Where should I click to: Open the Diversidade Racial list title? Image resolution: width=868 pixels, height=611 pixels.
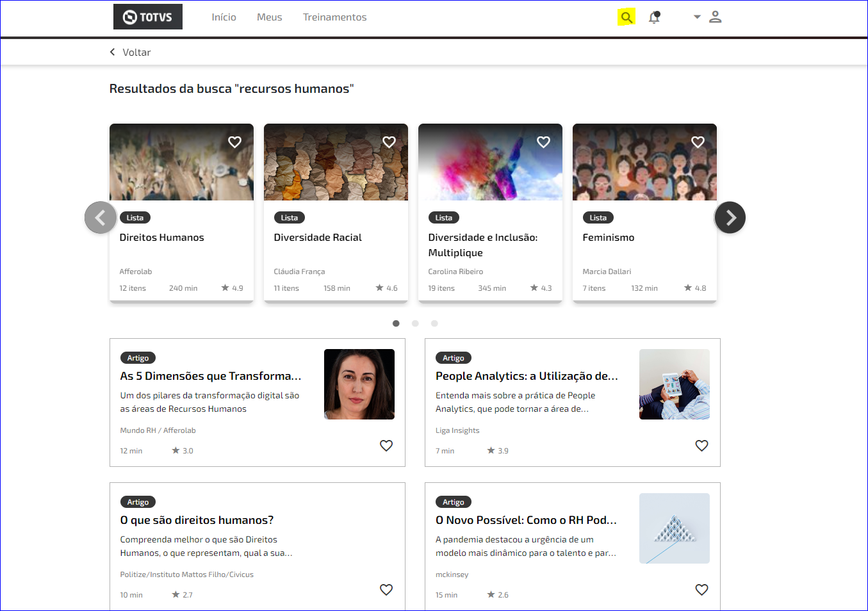(318, 238)
